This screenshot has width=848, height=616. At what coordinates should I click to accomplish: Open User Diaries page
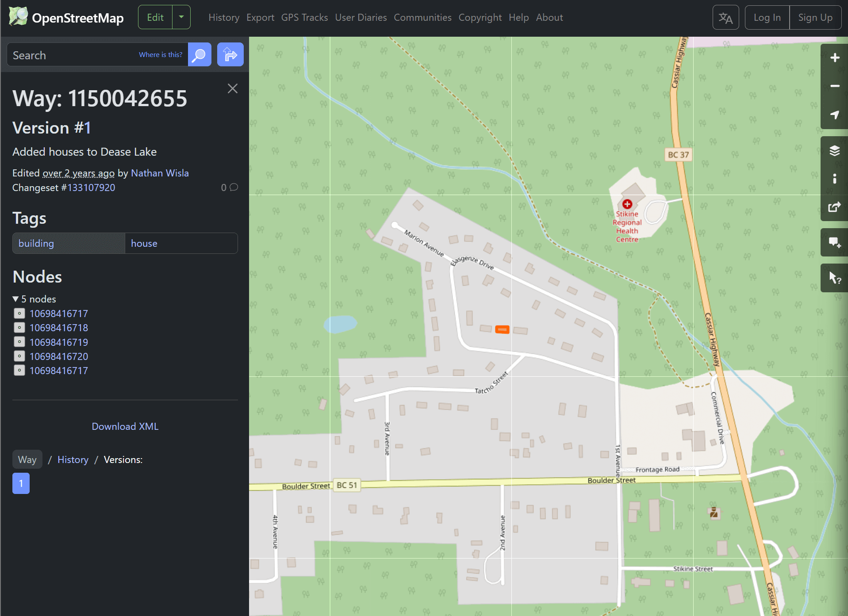click(x=361, y=18)
